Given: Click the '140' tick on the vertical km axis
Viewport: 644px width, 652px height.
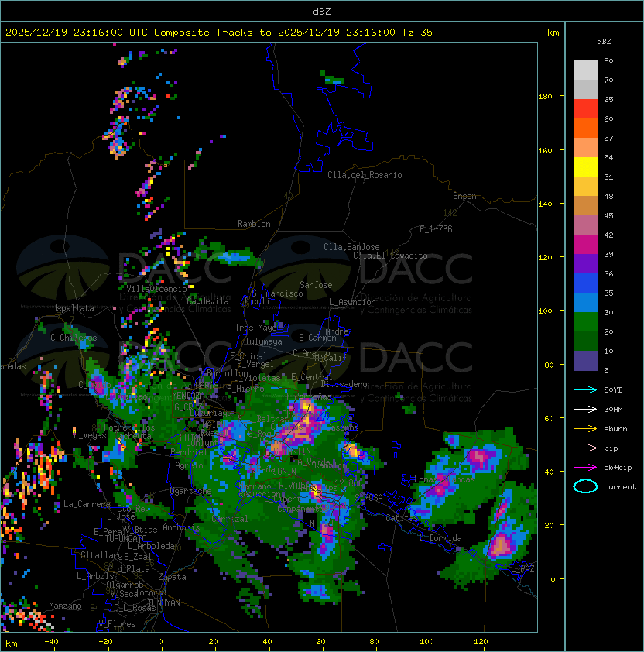Looking at the screenshot, I should tap(545, 204).
